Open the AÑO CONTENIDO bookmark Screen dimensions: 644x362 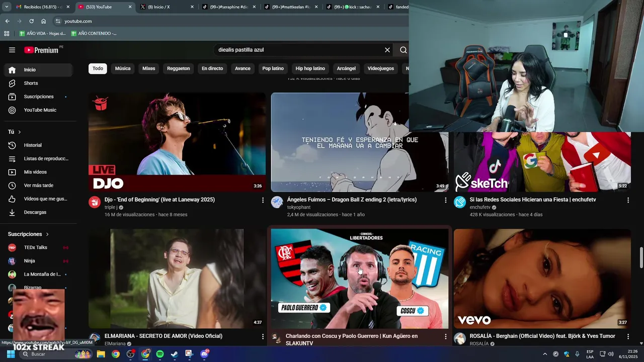point(94,33)
